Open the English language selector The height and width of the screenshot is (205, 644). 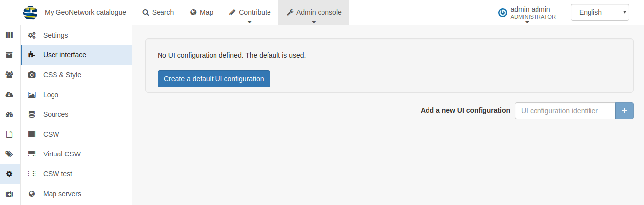coord(600,12)
